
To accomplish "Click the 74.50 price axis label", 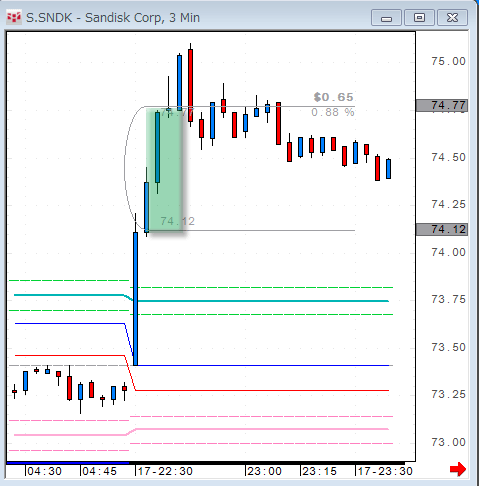I will pos(448,157).
